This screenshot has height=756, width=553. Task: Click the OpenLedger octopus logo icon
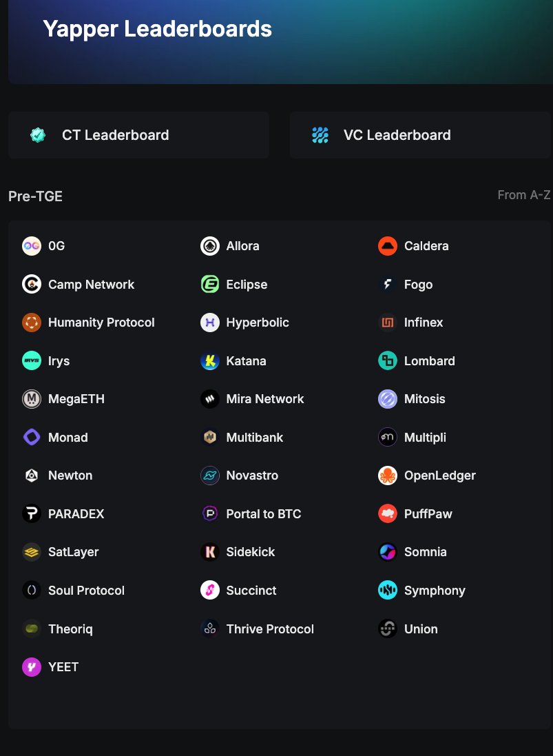tap(388, 476)
